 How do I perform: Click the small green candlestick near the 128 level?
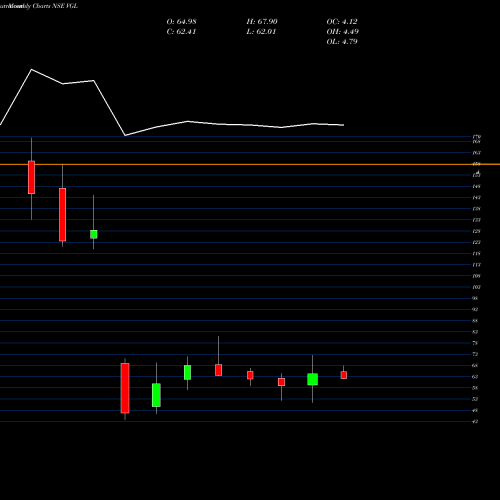coord(94,234)
